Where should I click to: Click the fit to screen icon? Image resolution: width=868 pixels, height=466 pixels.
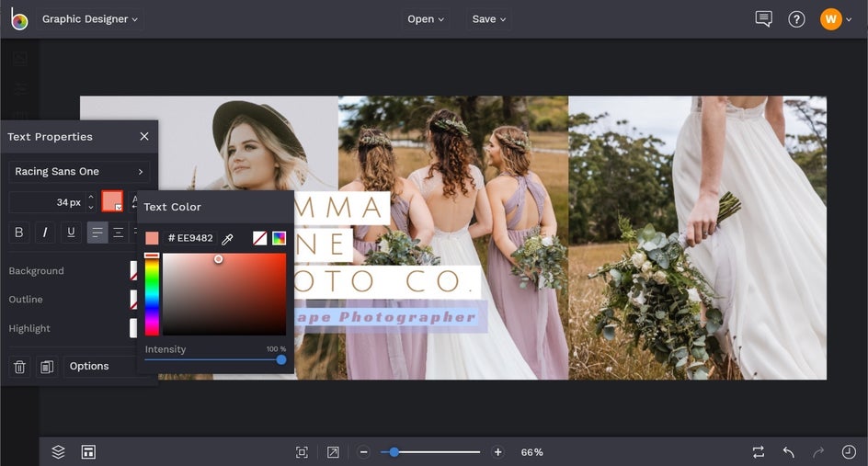[302, 452]
